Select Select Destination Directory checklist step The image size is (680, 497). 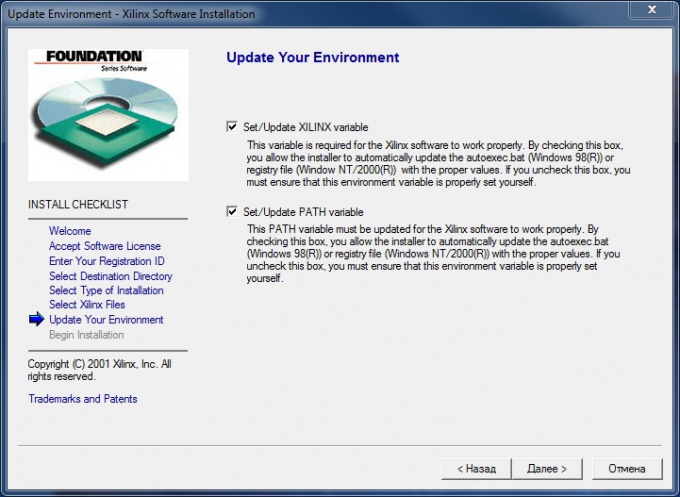coord(111,276)
